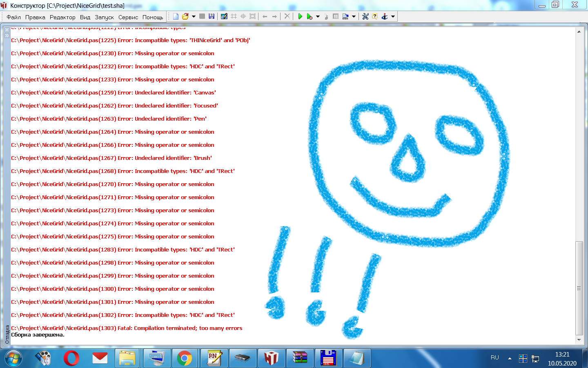Run the project with the green play button
The height and width of the screenshot is (368, 588).
coord(300,16)
